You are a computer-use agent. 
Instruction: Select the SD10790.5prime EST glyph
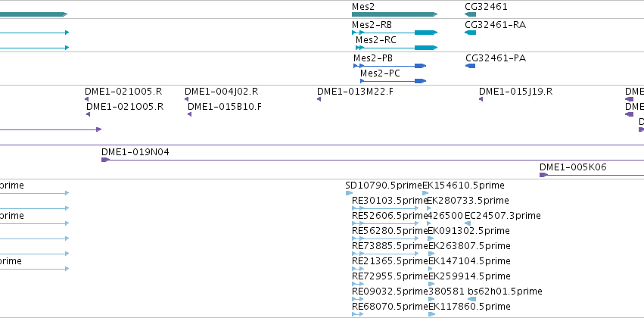pyautogui.click(x=349, y=193)
